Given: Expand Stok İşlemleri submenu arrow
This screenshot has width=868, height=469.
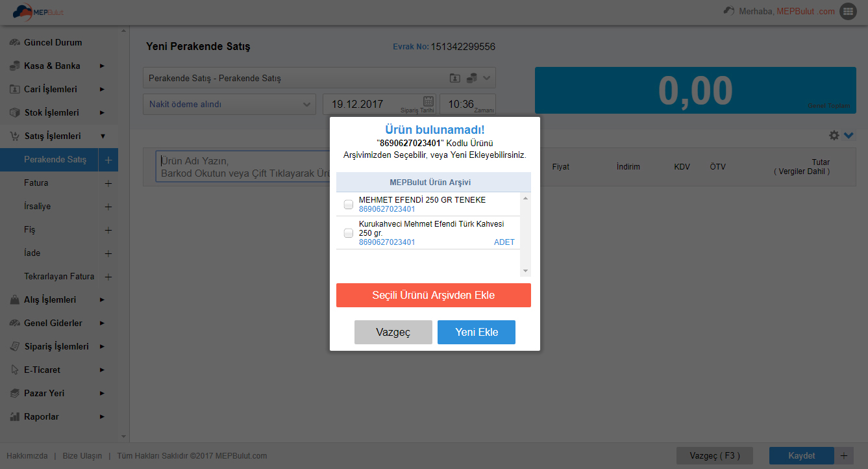Looking at the screenshot, I should [102, 112].
